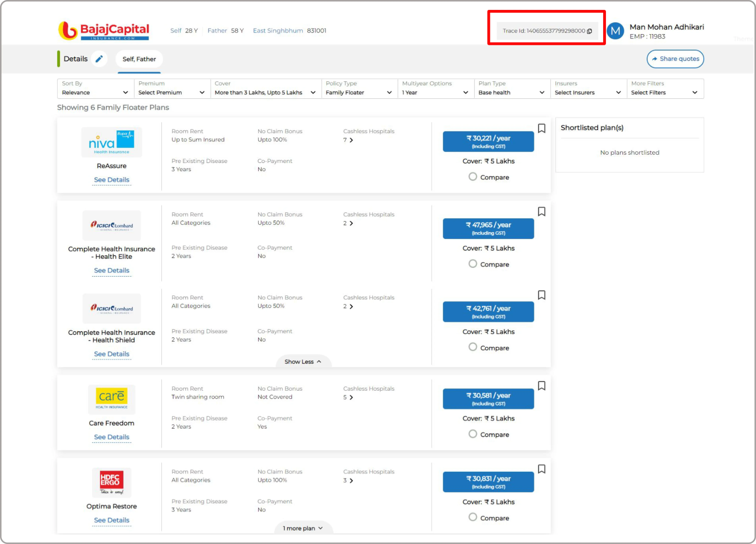Click the Care Health Insurance logo
Image resolution: width=756 pixels, height=544 pixels.
pyautogui.click(x=111, y=400)
